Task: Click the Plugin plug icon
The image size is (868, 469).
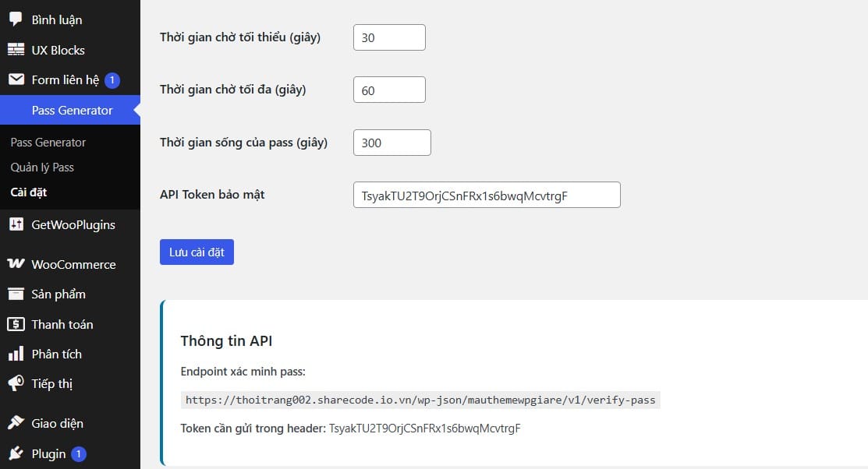Action: 16,453
